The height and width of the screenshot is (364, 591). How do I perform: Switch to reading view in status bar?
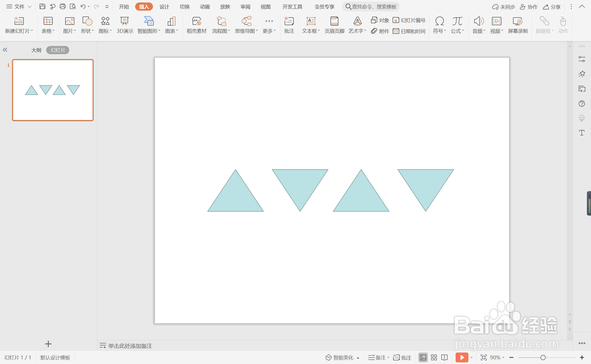pyautogui.click(x=445, y=357)
